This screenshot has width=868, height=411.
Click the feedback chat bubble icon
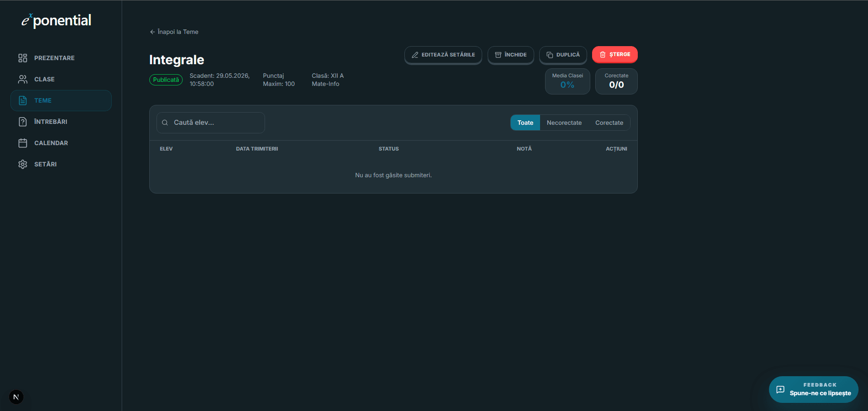tap(780, 389)
